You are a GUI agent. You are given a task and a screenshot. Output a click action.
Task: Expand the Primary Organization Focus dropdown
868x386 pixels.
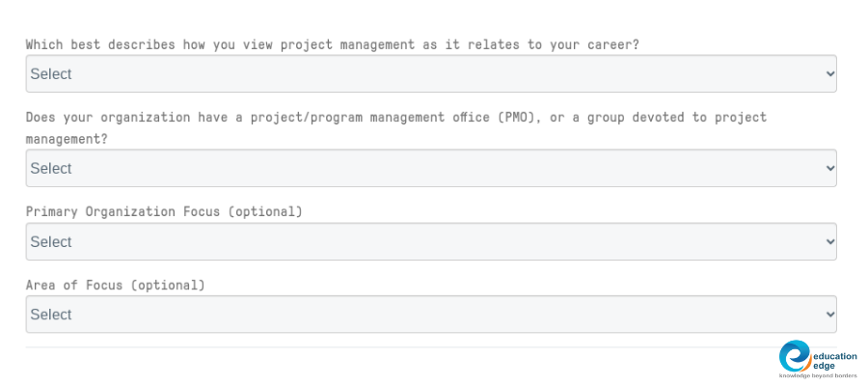[430, 241]
